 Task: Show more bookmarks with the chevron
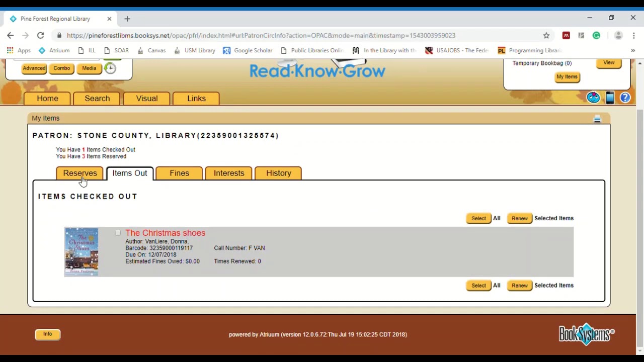pyautogui.click(x=633, y=50)
